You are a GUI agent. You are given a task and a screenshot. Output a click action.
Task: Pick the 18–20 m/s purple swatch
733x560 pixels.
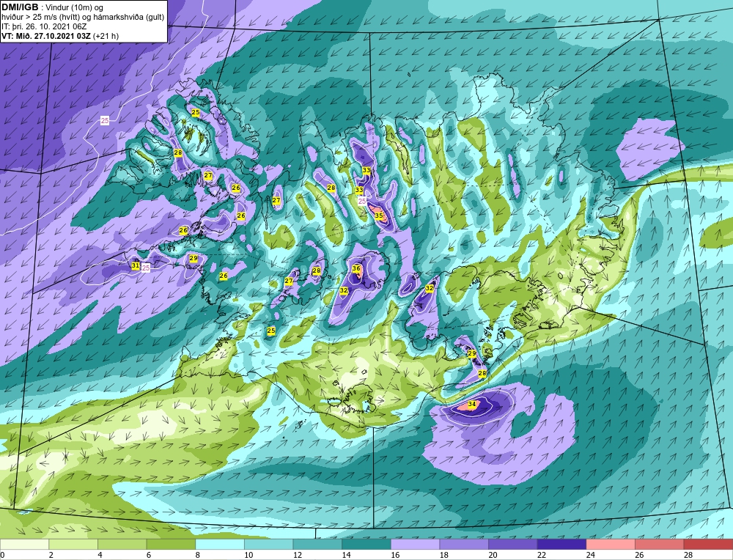(x=464, y=544)
